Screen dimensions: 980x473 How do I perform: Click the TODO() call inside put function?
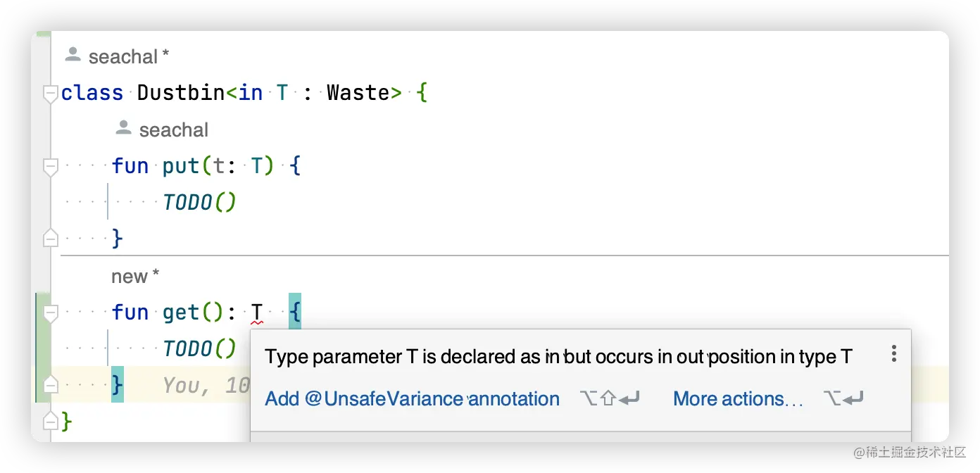coord(199,203)
